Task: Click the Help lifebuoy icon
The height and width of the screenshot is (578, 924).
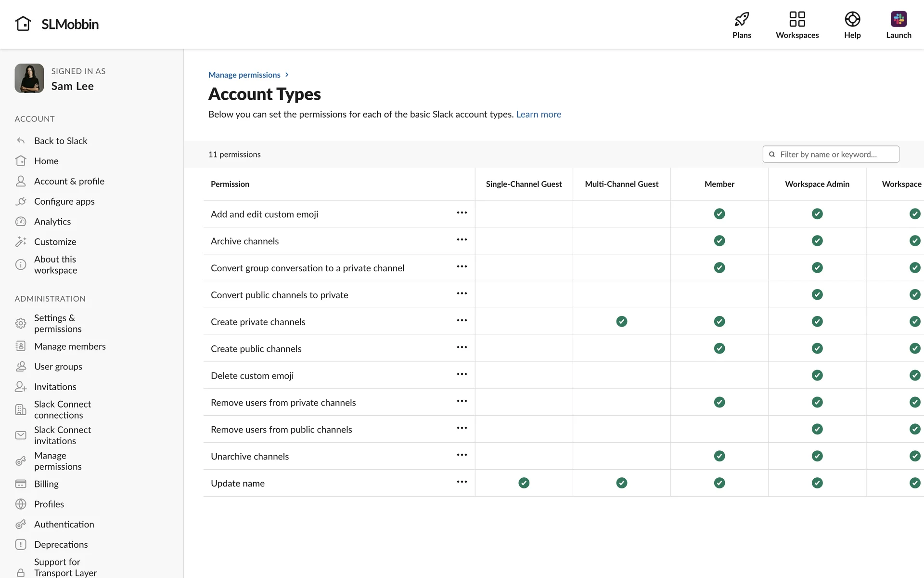Action: tap(852, 19)
